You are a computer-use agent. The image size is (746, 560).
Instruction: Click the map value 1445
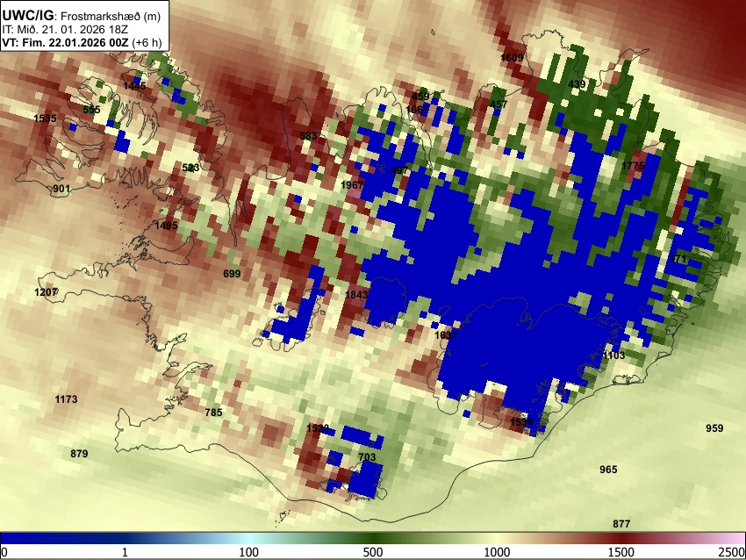pos(134,86)
